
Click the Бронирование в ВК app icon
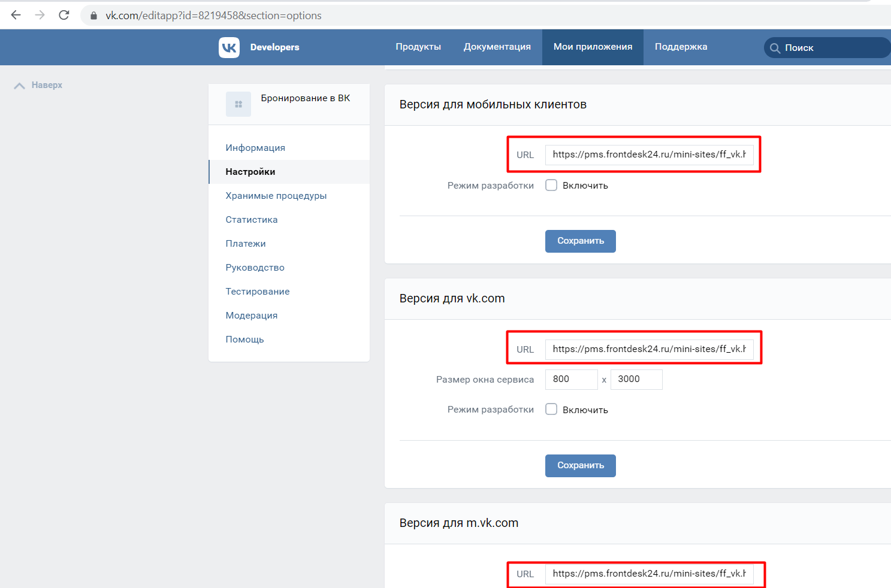pyautogui.click(x=238, y=104)
